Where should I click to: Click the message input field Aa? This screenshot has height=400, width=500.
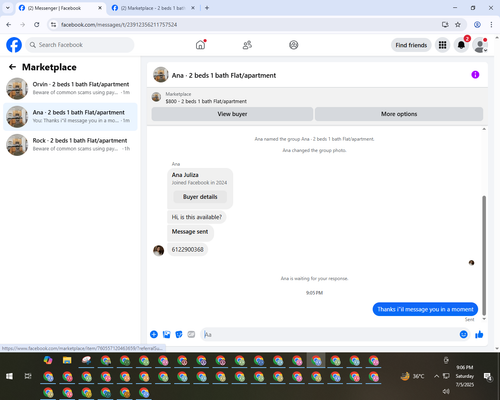click(x=330, y=334)
